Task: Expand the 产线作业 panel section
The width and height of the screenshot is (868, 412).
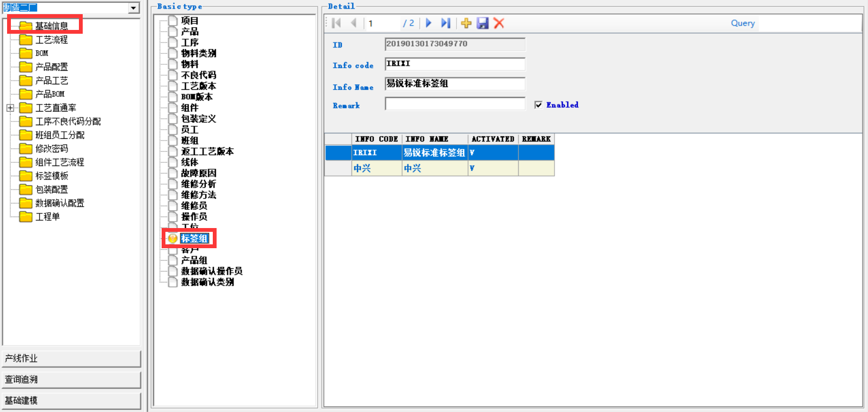Action: point(71,358)
